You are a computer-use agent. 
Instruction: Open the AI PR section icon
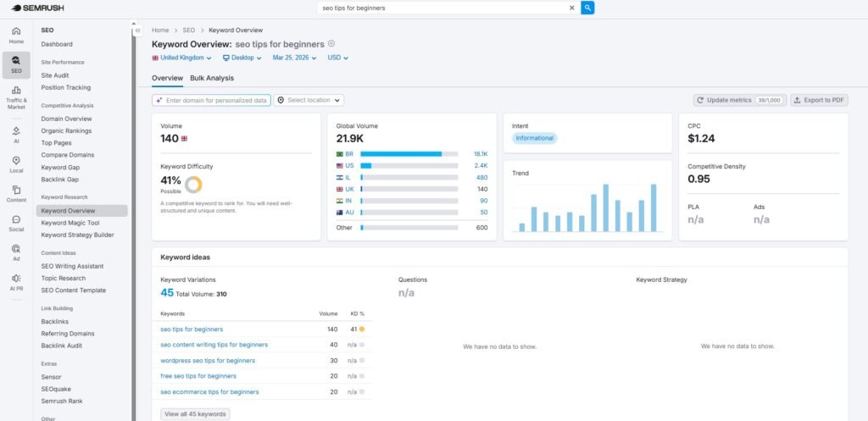coord(16,281)
